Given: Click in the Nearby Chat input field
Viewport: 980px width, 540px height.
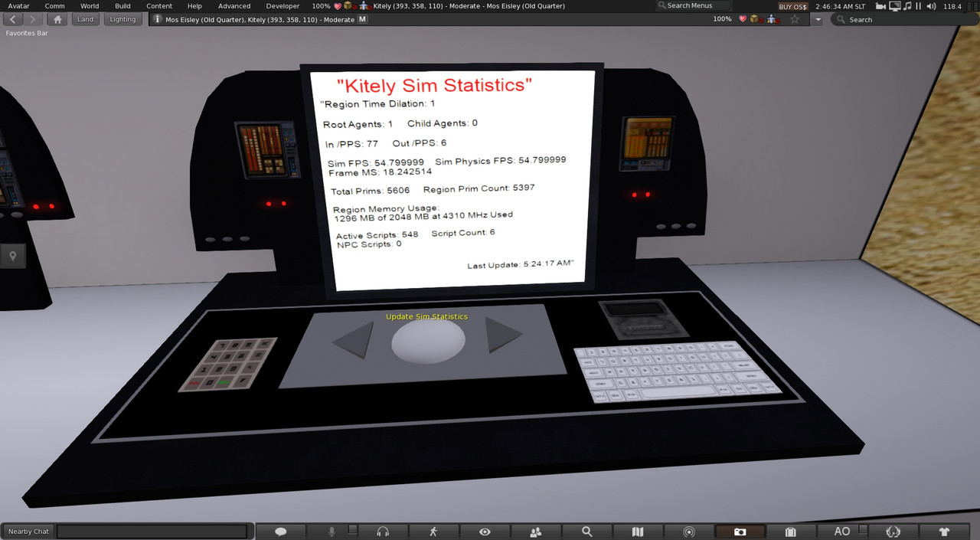Looking at the screenshot, I should (152, 532).
